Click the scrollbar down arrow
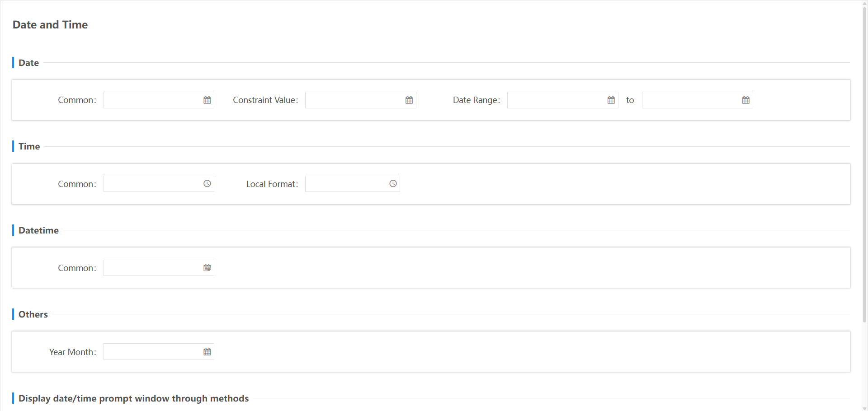The image size is (868, 411). pos(864,408)
